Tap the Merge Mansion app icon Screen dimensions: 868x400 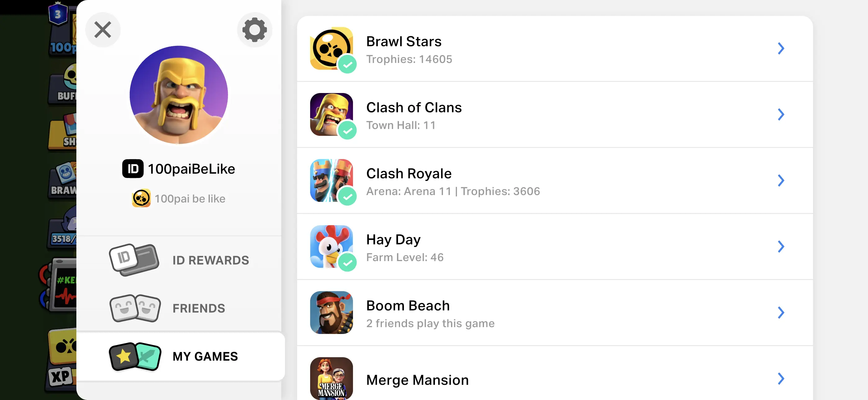point(331,379)
